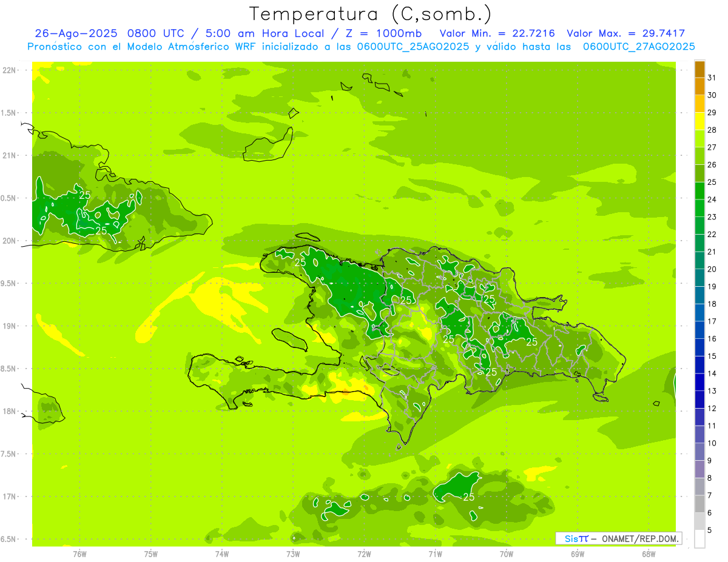
Task: Click the "17N" latitude label
Action: coord(8,497)
